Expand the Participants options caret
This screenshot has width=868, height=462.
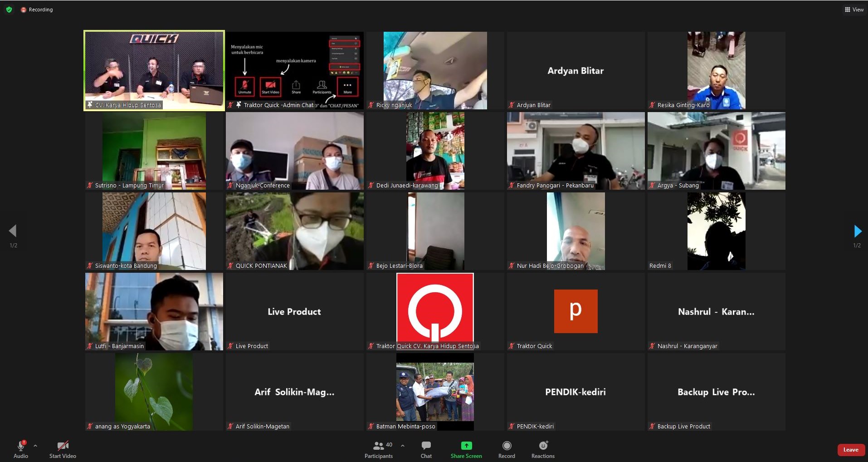pos(403,446)
